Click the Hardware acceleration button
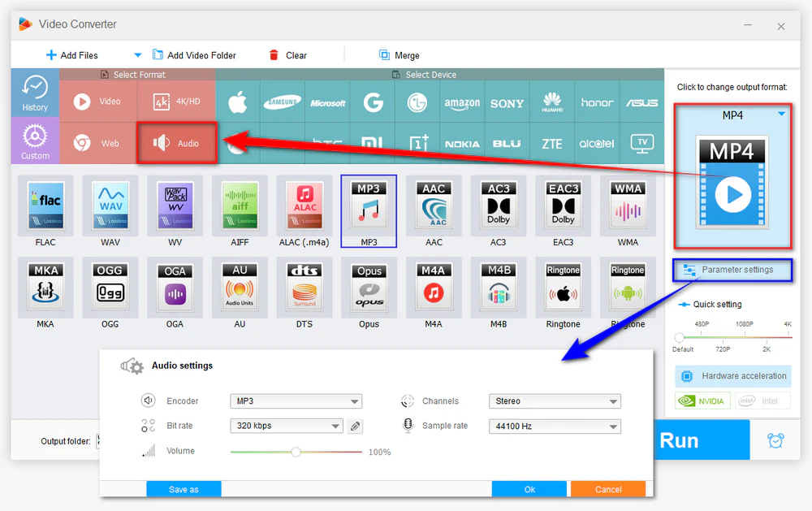The height and width of the screenshot is (511, 812). 733,376
